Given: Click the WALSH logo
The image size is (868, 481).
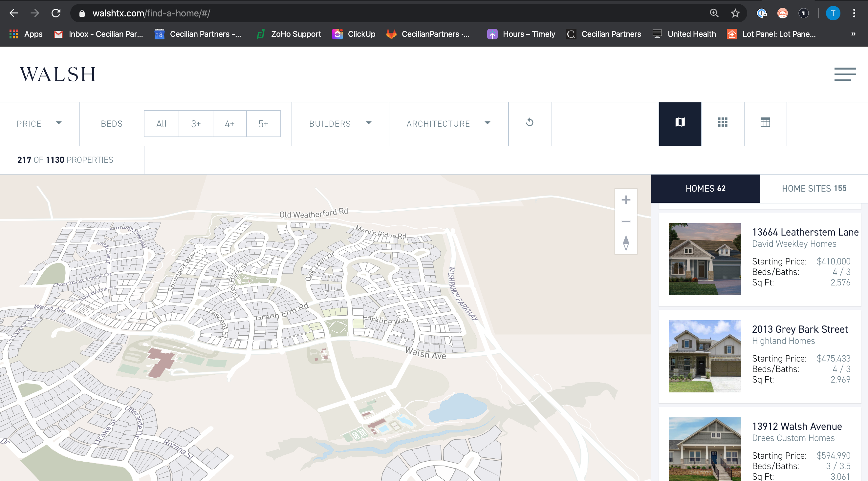Looking at the screenshot, I should pos(58,74).
